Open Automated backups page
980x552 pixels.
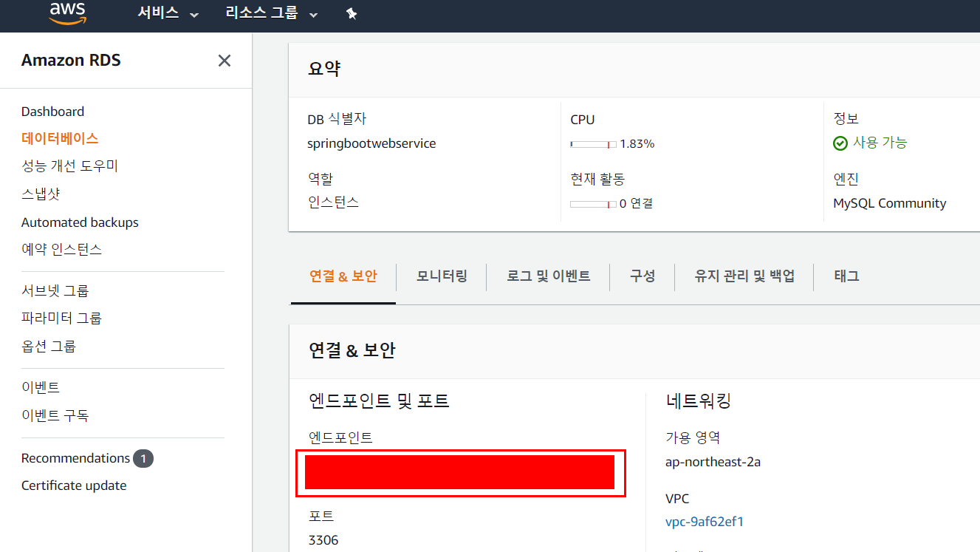80,222
